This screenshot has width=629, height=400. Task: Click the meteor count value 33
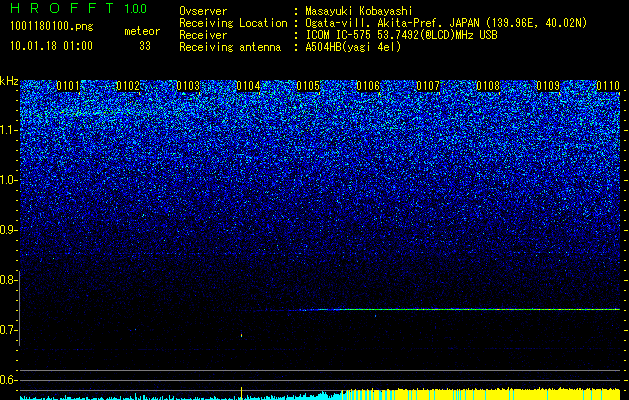(x=145, y=46)
